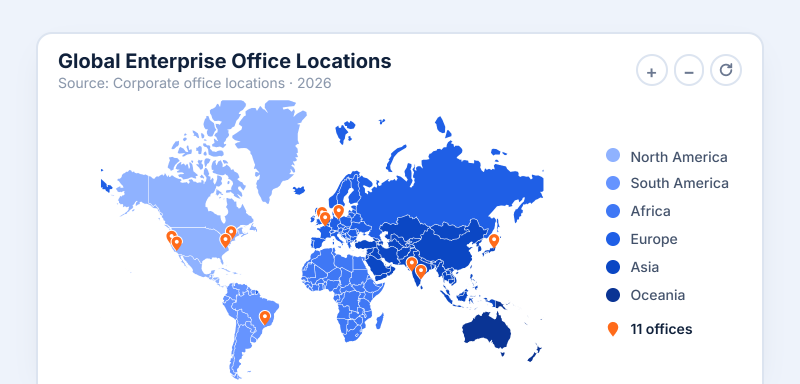Select the office pin in Japan
This screenshot has width=800, height=384.
[x=493, y=241]
